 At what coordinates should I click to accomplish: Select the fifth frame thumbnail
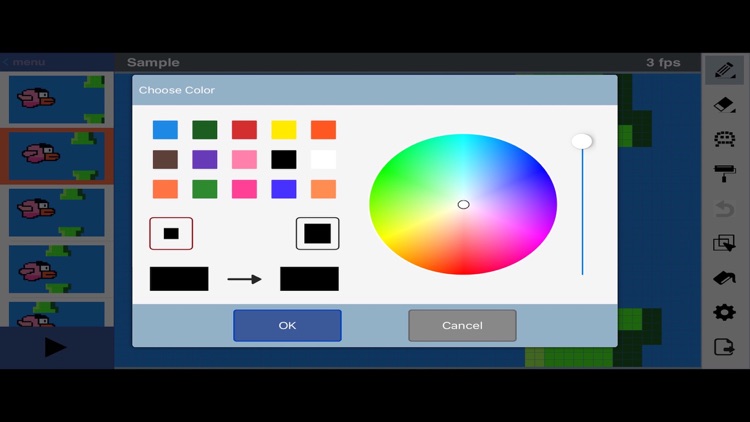click(x=56, y=314)
